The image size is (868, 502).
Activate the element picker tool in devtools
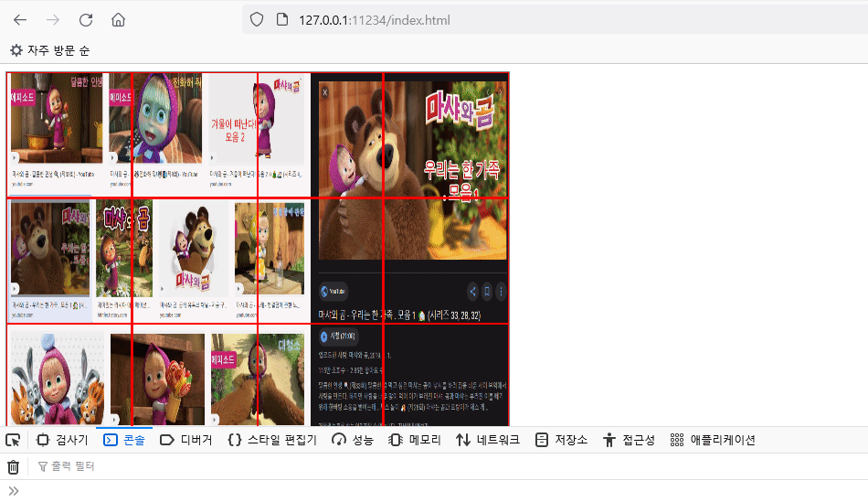click(13, 440)
